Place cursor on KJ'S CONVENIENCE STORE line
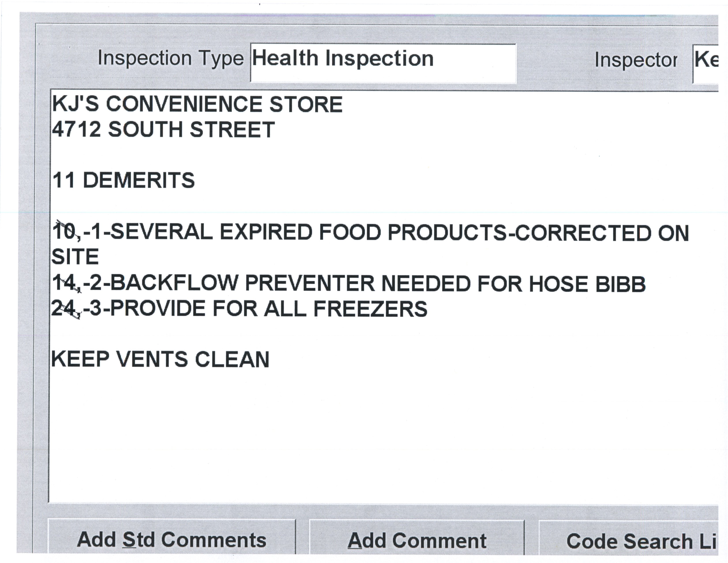The image size is (728, 563). (x=197, y=104)
